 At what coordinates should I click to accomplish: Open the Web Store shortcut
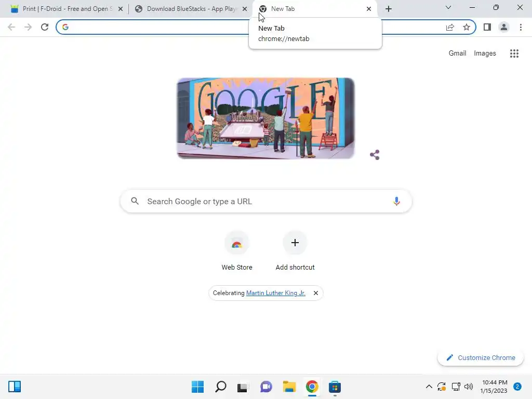pos(237,251)
